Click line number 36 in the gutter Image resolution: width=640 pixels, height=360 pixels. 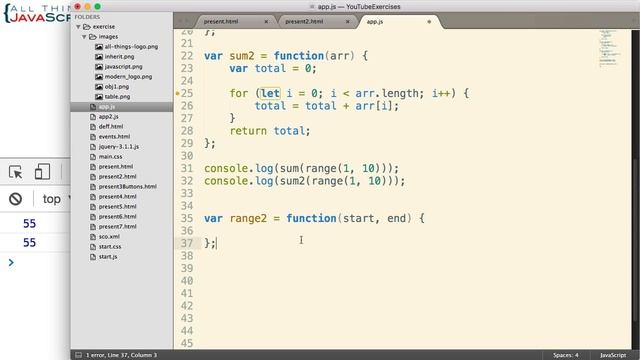(187, 231)
